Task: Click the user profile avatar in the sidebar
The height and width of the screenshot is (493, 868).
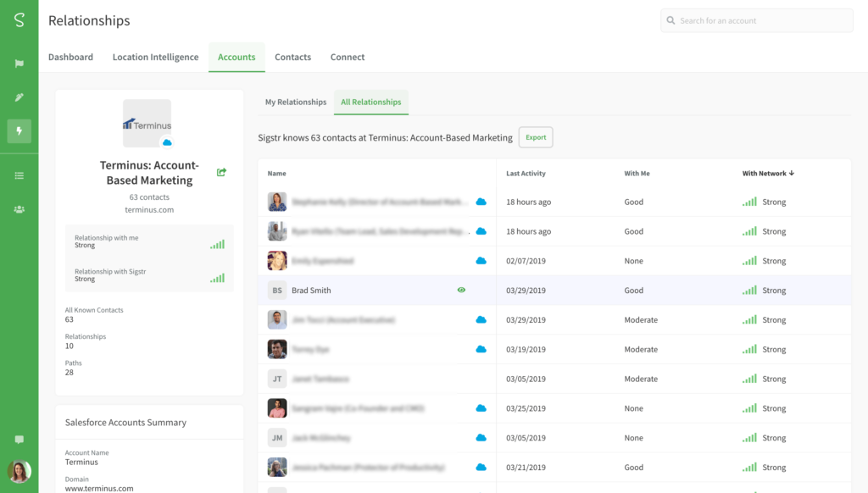Action: pos(19,472)
